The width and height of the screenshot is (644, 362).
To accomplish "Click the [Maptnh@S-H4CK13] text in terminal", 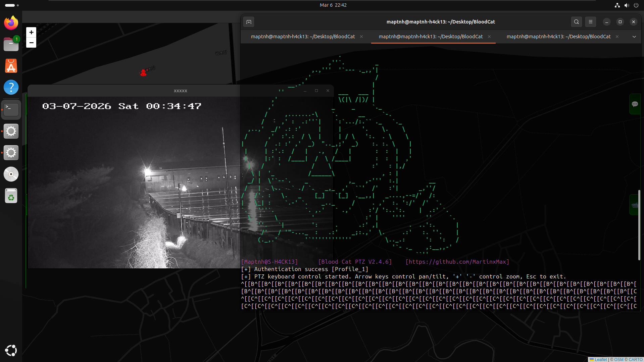I will point(269,262).
